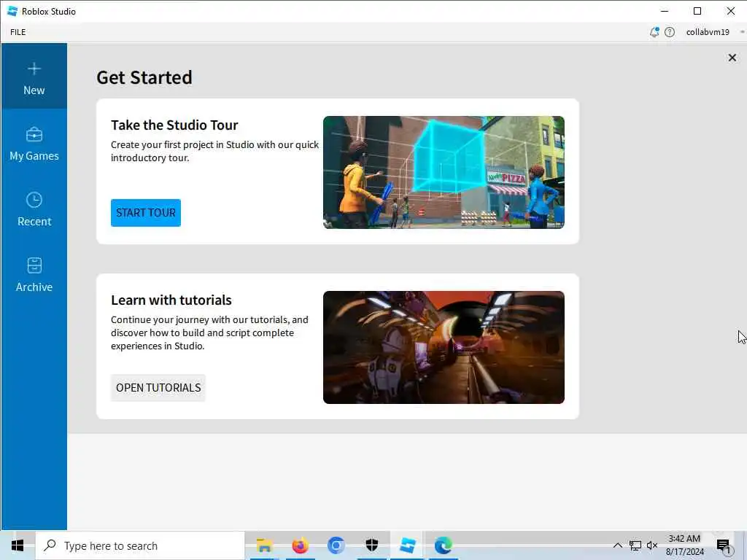Click the Get Started heading

pyautogui.click(x=144, y=77)
